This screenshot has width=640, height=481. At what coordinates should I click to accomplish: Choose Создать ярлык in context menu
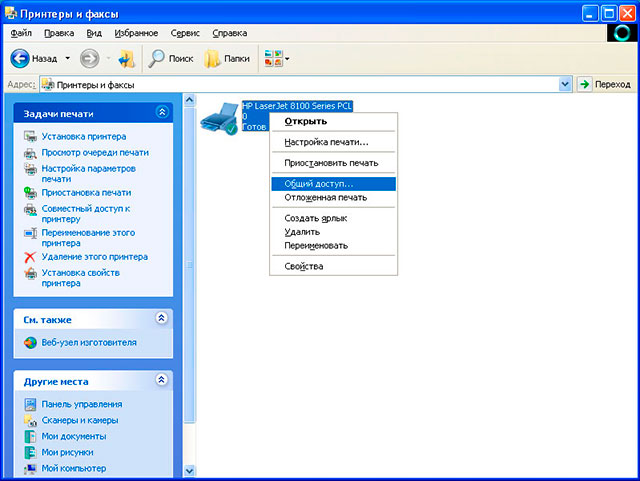pyautogui.click(x=333, y=218)
